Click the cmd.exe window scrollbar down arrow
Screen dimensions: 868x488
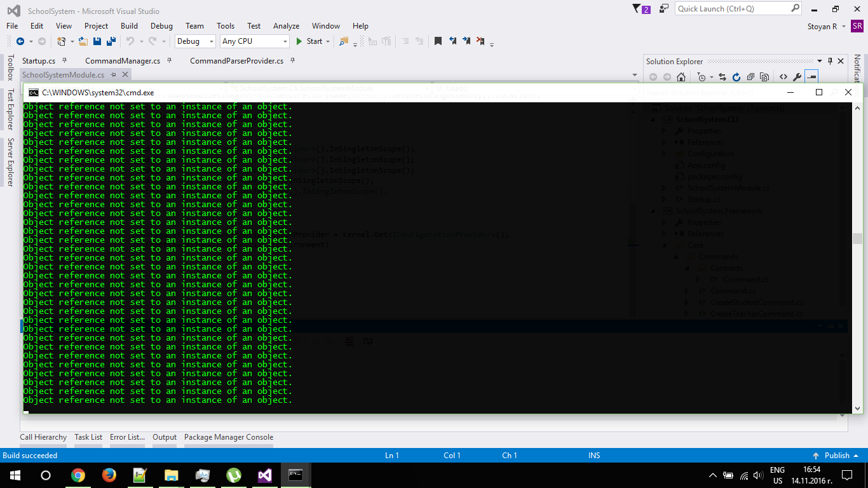tap(857, 408)
